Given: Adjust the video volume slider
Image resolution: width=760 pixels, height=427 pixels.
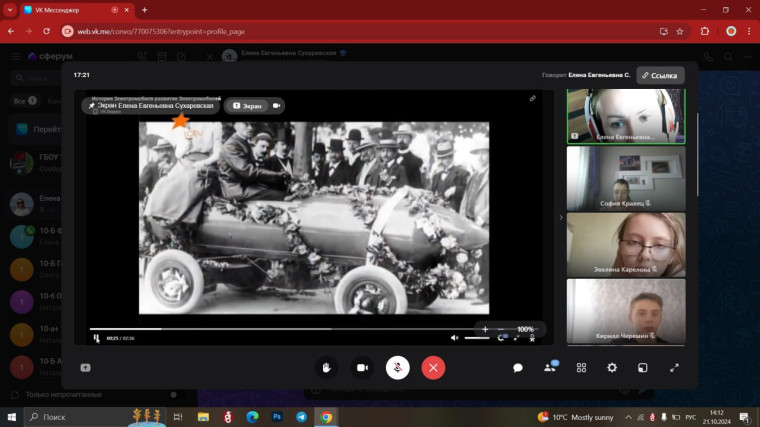Looking at the screenshot, I should click(477, 338).
